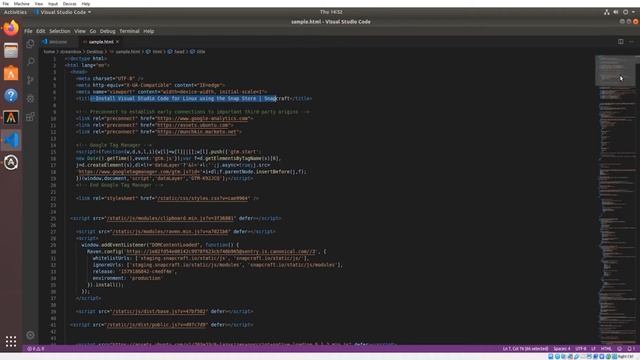Open the Run and Debug view
Image resolution: width=640 pixels, height=360 pixels.
tap(31, 98)
